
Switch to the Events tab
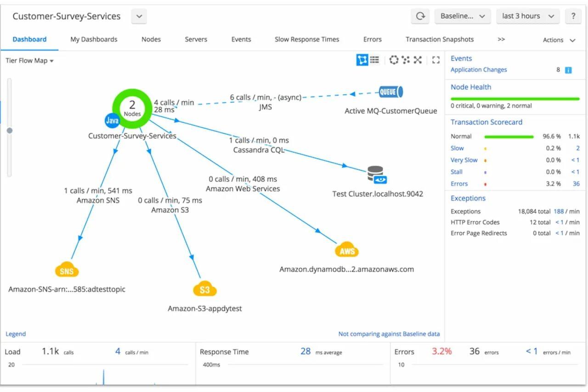pyautogui.click(x=241, y=40)
